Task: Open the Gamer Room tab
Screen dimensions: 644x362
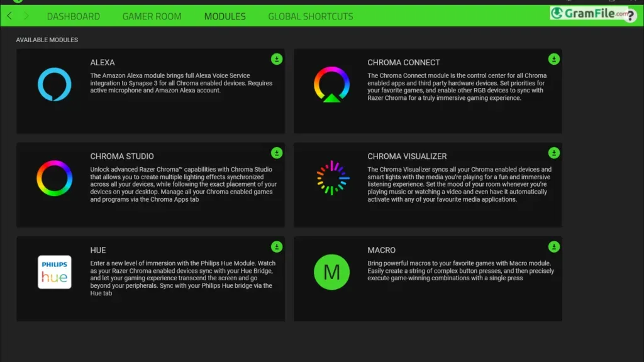Action: tap(152, 16)
